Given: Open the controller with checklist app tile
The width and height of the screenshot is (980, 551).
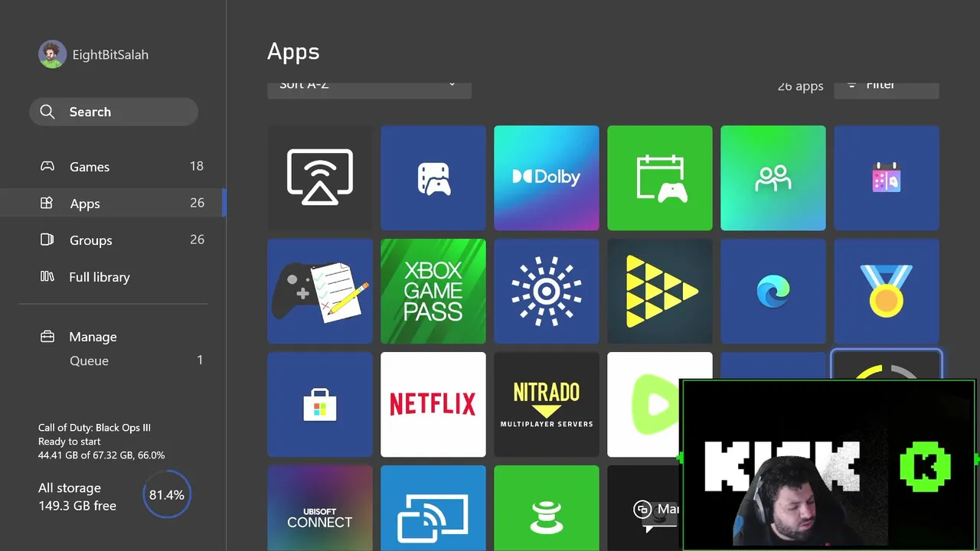Looking at the screenshot, I should point(320,291).
